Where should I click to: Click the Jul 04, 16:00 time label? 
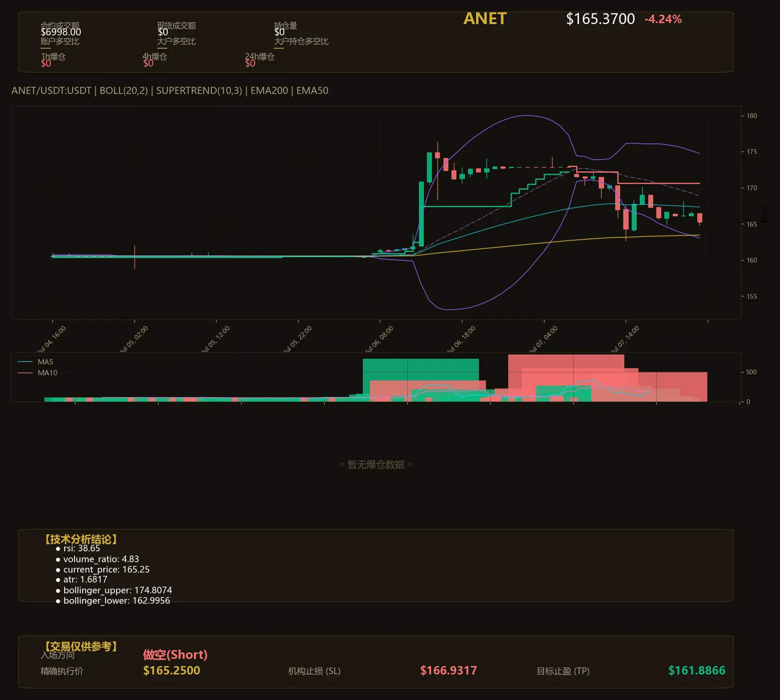tap(52, 339)
